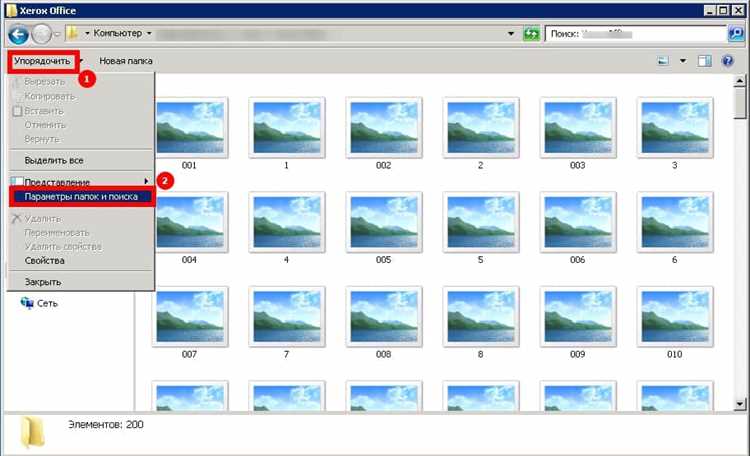Image resolution: width=750 pixels, height=456 pixels.
Task: Open the view options dropdown arrow
Action: pos(683,61)
